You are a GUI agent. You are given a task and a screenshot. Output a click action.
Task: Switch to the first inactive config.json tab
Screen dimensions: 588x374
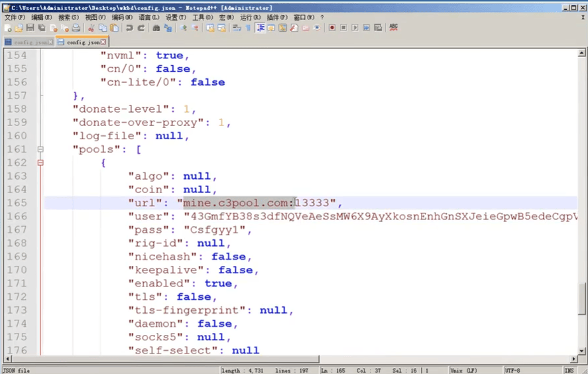[x=28, y=42]
